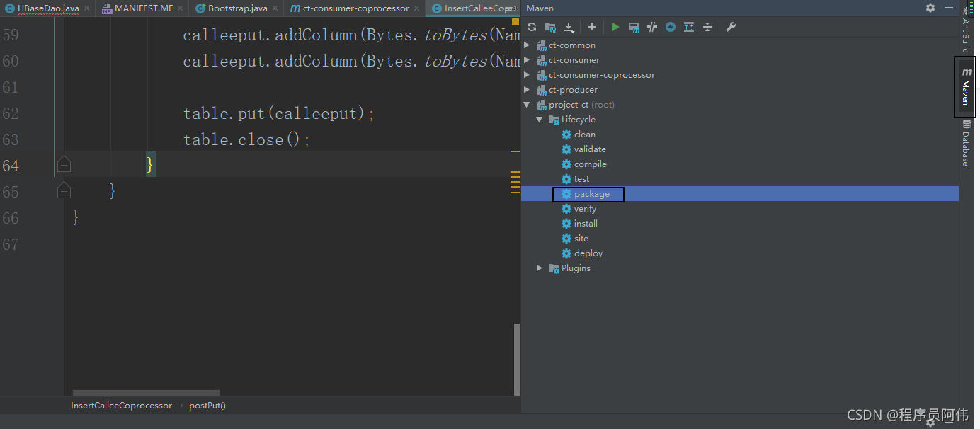Switch to InsertCalleeCoprocessor editor tab
This screenshot has height=429, width=980.
point(473,8)
